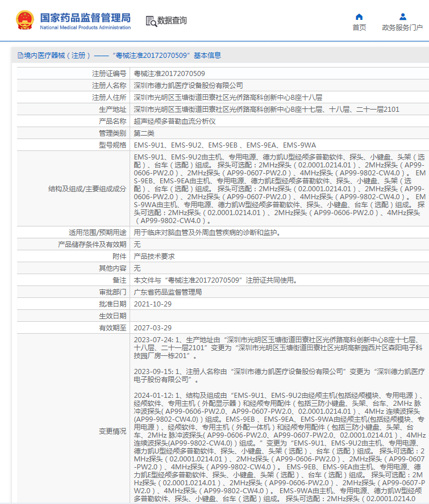Screen dimensions: 429x504
Task: Click the user icon above 政务服务门户
Action: click(x=403, y=16)
